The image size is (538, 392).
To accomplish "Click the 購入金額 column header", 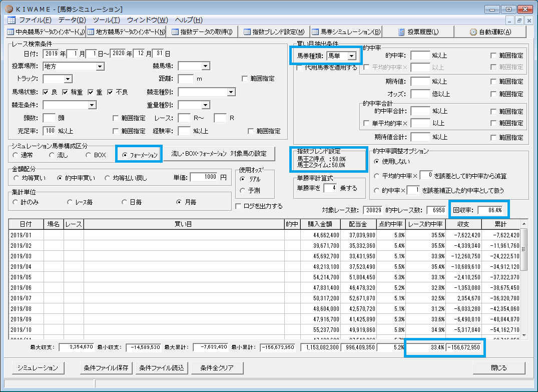I will tap(320, 224).
